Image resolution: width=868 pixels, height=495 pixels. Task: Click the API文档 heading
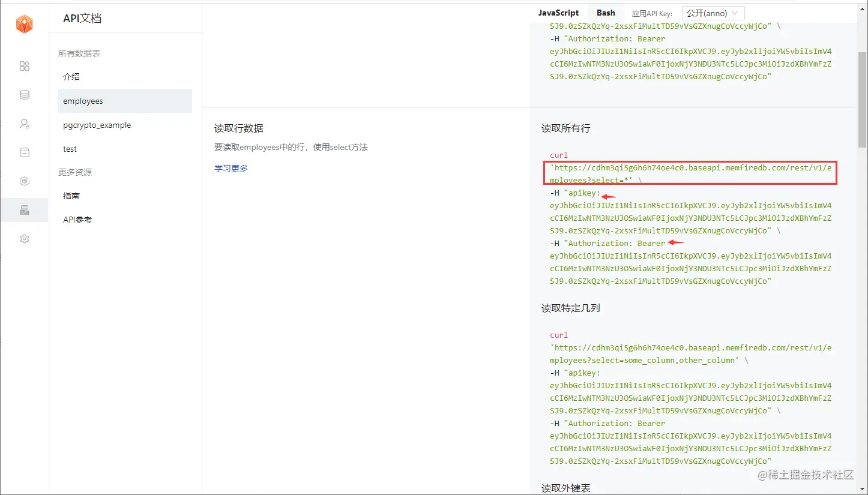coord(82,19)
